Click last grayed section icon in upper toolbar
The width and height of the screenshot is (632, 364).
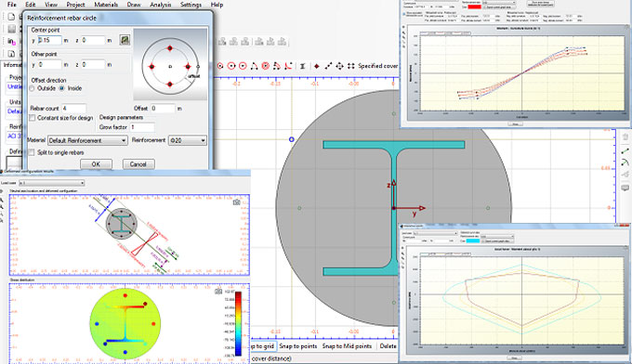283,42
